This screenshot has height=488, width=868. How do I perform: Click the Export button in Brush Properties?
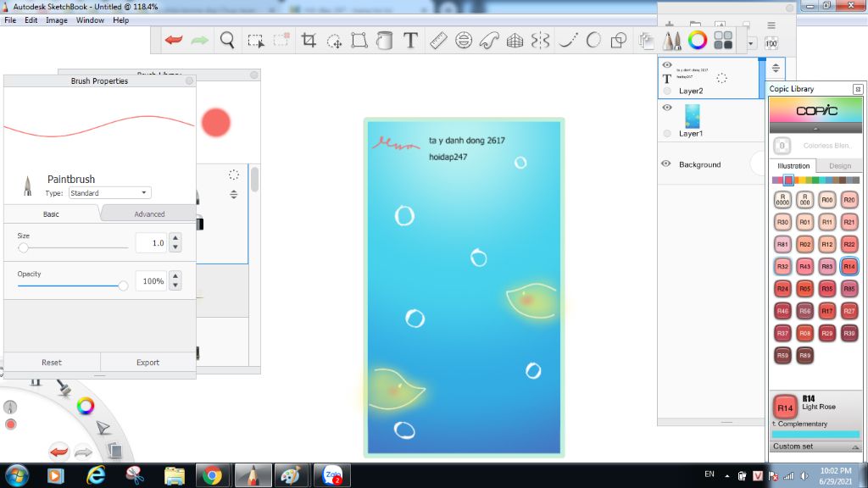click(147, 363)
